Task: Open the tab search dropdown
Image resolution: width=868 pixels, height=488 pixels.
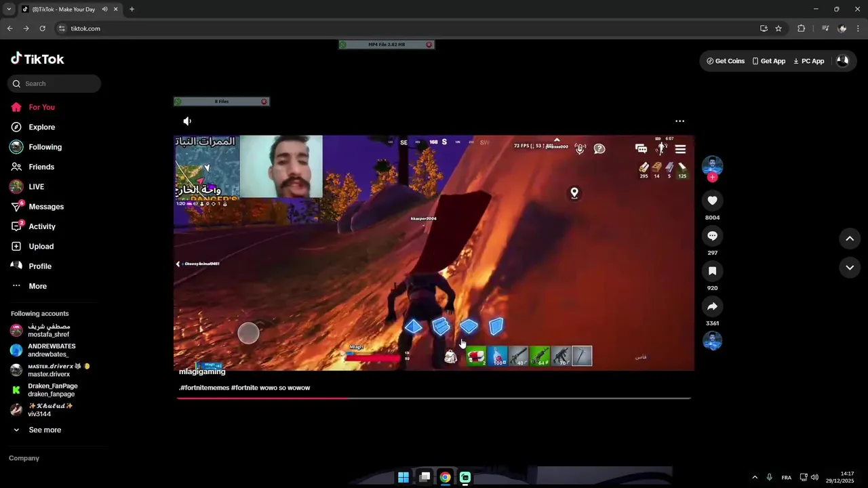Action: 8,9
